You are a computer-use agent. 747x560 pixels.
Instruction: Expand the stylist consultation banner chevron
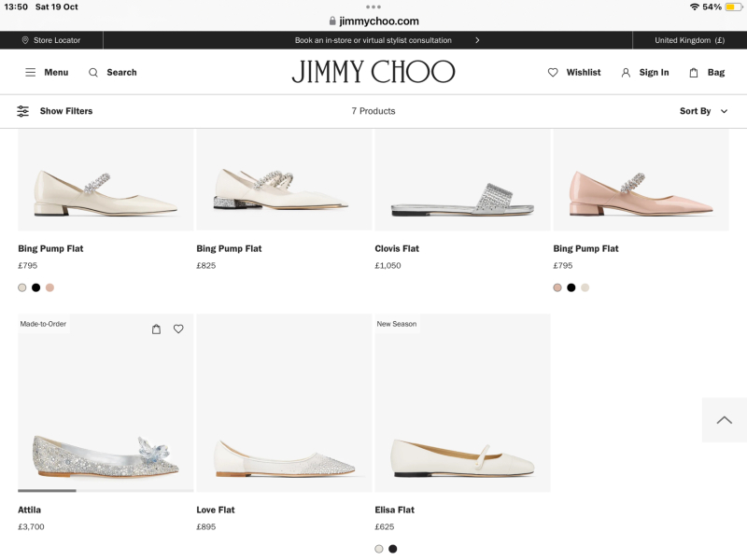coord(477,40)
